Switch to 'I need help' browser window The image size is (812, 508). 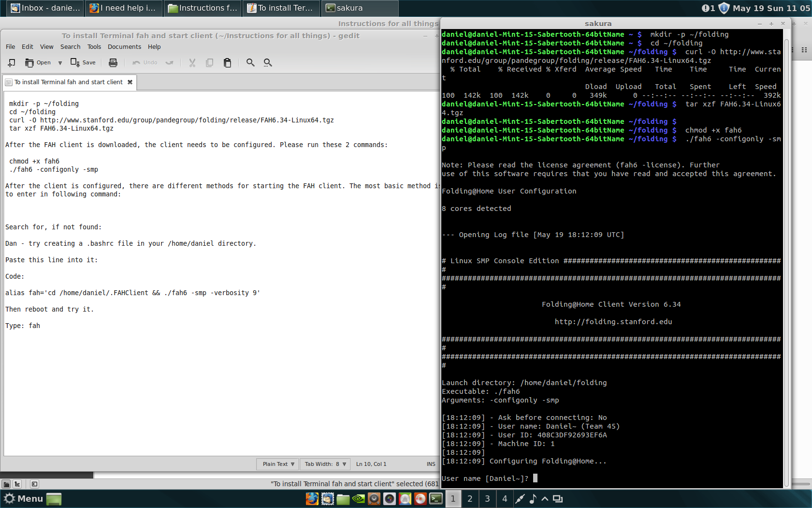tap(123, 8)
